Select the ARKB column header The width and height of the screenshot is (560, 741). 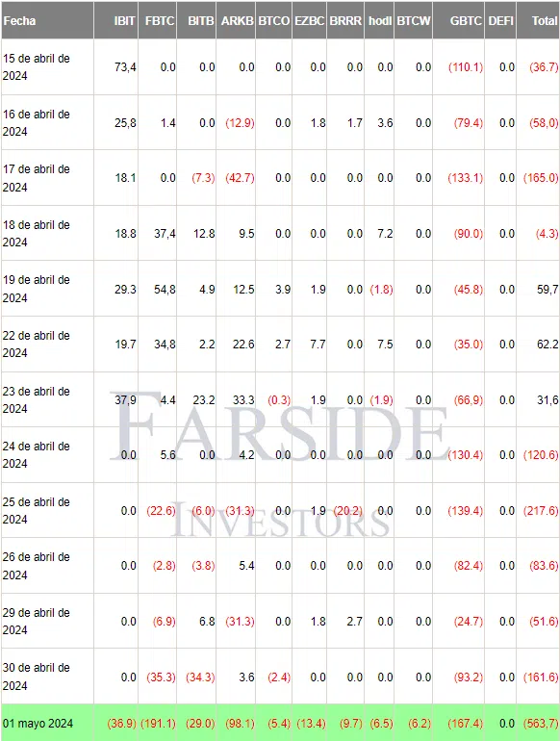click(237, 20)
